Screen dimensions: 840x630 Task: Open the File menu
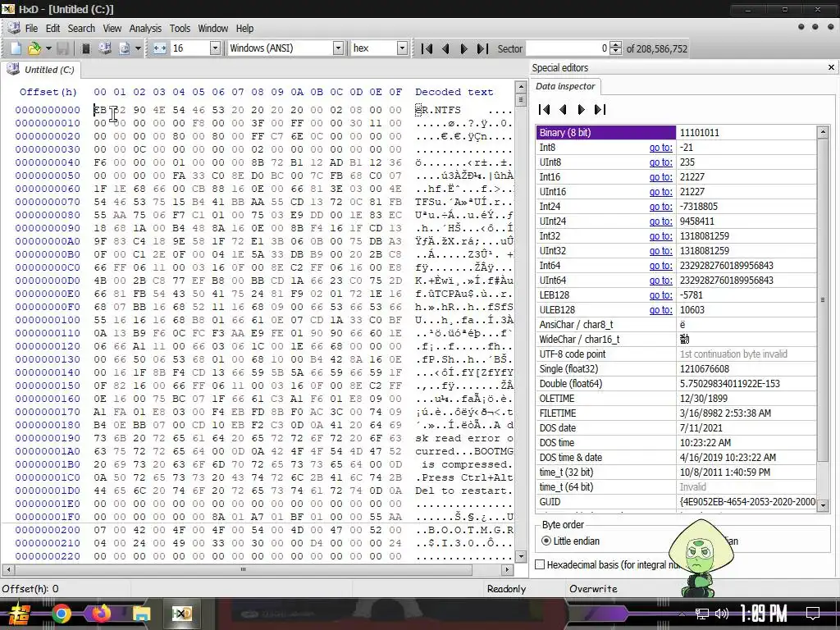click(x=32, y=29)
